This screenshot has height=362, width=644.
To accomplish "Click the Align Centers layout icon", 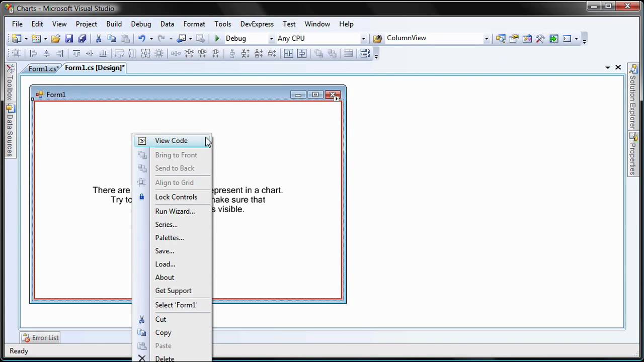I will click(46, 53).
